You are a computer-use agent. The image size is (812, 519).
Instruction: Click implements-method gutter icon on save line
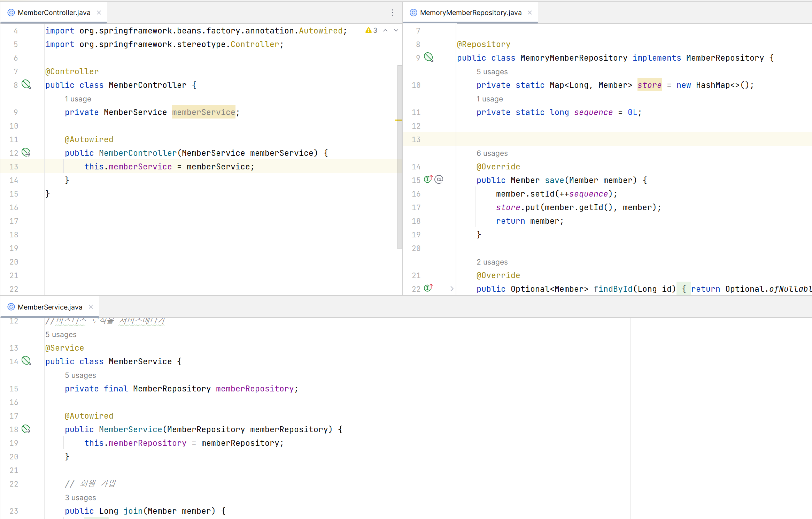tap(428, 179)
